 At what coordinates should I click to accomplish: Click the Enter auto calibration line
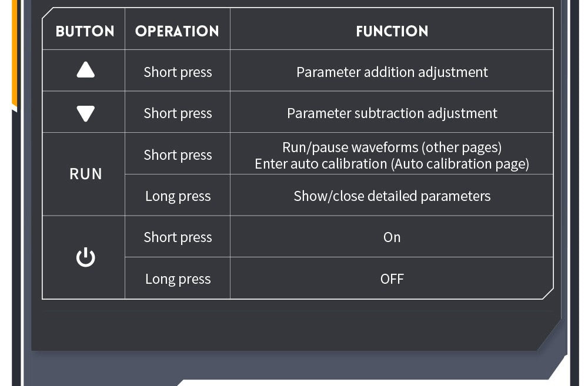click(x=392, y=164)
